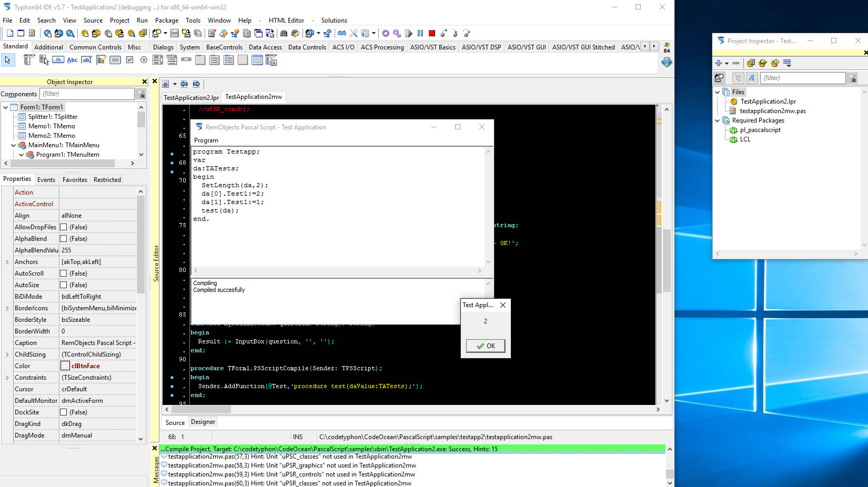Viewport: 868px width, 487px height.
Task: Click the blue down arrow below palette page count
Action: pyautogui.click(x=667, y=62)
